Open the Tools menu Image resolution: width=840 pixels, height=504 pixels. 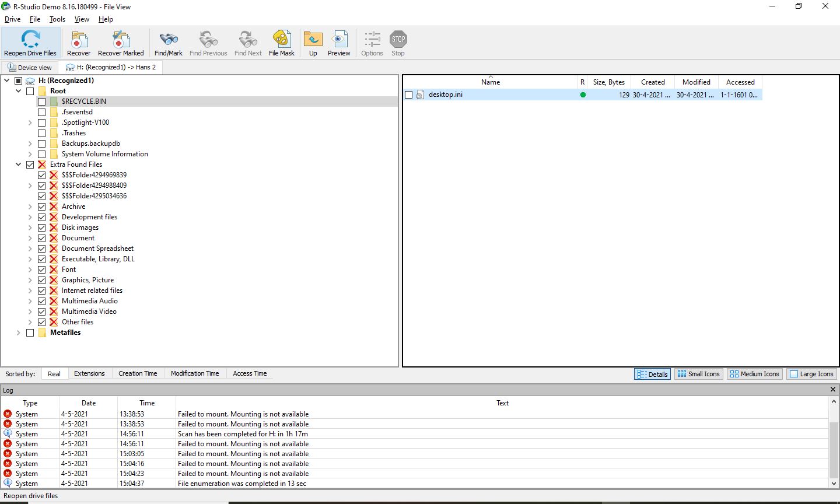(x=57, y=19)
